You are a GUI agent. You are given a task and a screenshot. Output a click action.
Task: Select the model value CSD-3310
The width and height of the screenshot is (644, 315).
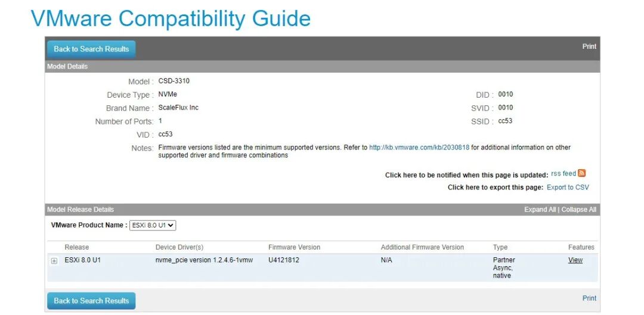tap(174, 81)
